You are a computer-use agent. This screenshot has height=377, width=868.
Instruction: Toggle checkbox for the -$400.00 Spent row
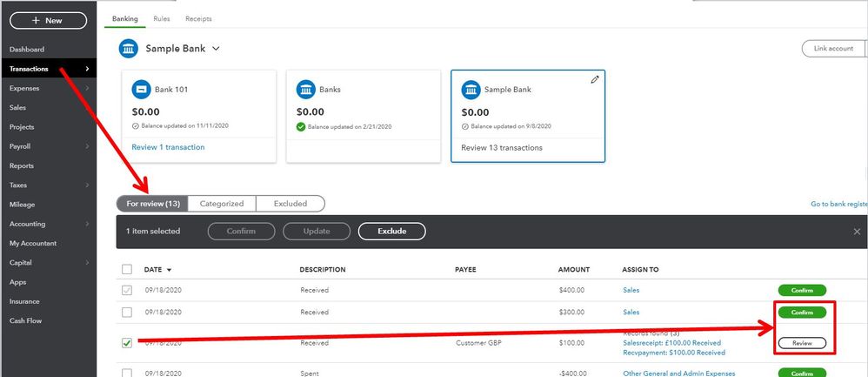(x=127, y=374)
